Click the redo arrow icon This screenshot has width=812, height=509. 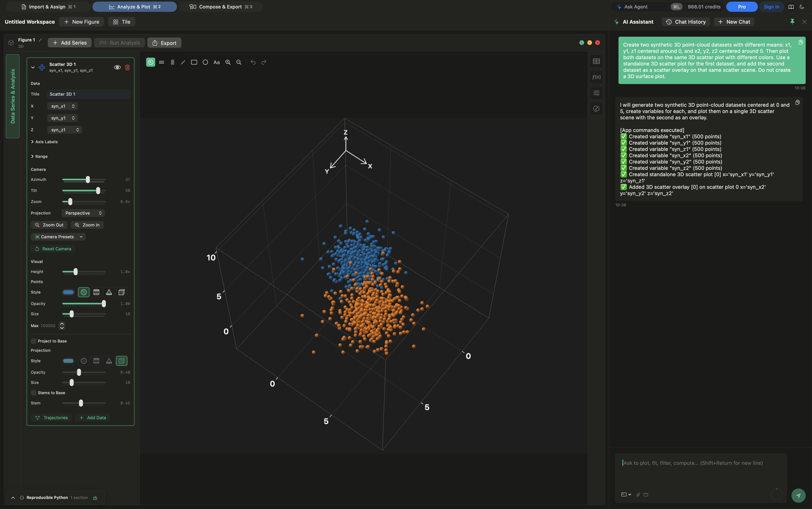(x=264, y=62)
